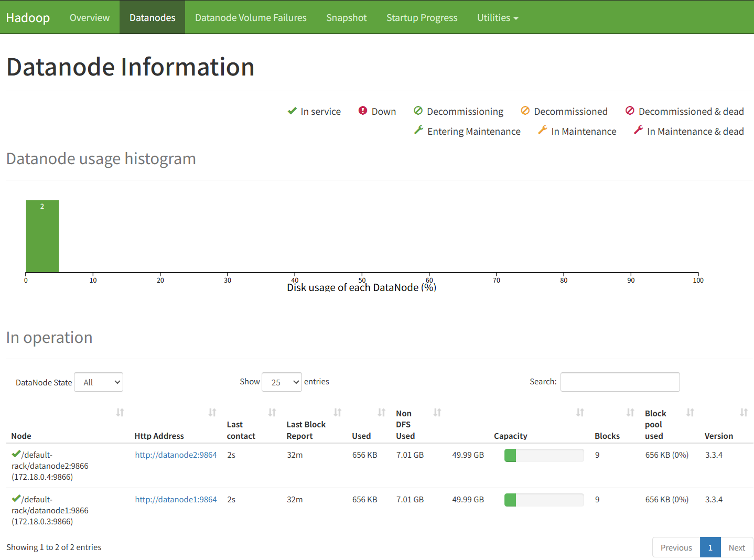Click version '3.3.4' in datanode2 row

tap(714, 455)
